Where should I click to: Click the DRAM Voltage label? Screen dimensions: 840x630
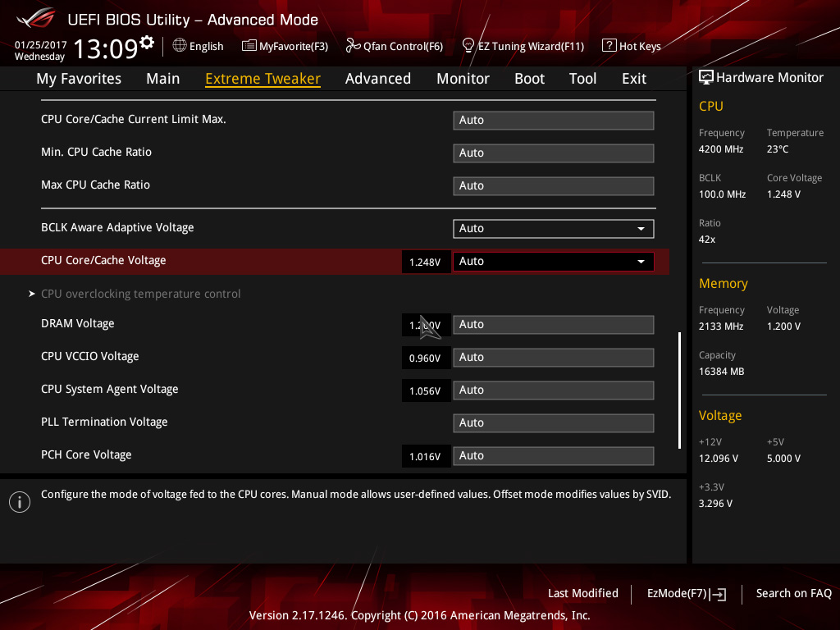click(x=78, y=323)
